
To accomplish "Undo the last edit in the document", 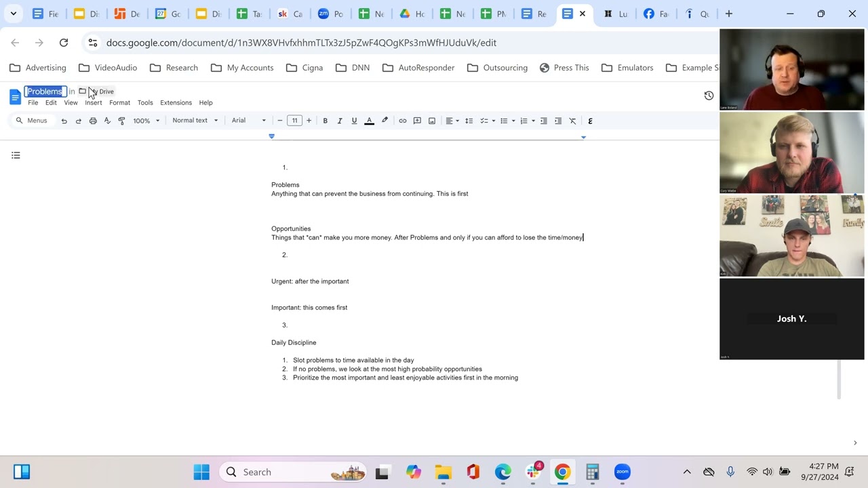I will coord(64,121).
